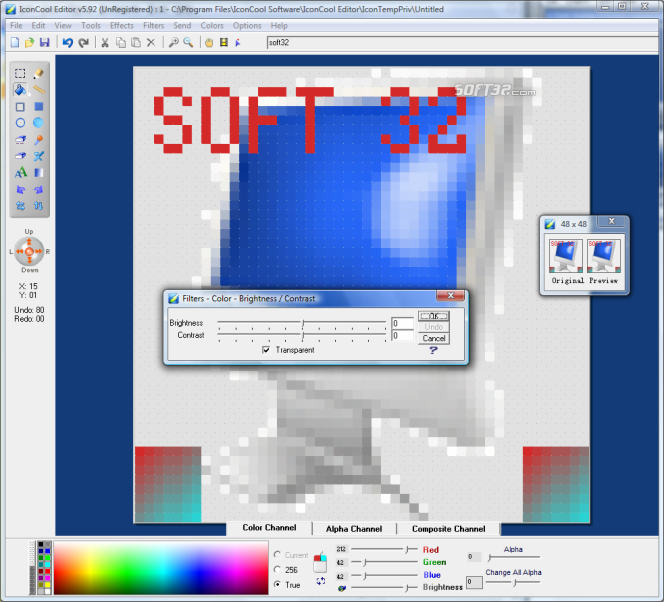Click the Change All Alpha slider
This screenshot has height=602, width=664.
(x=513, y=583)
